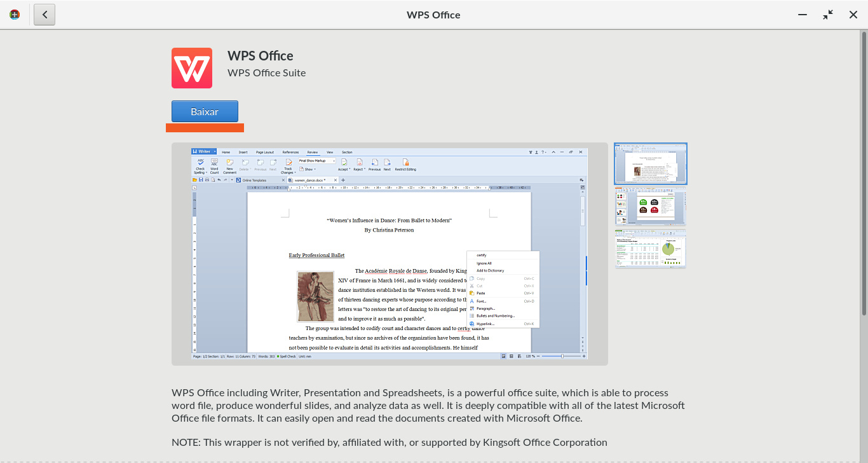Click the Accept change icon

(343, 163)
